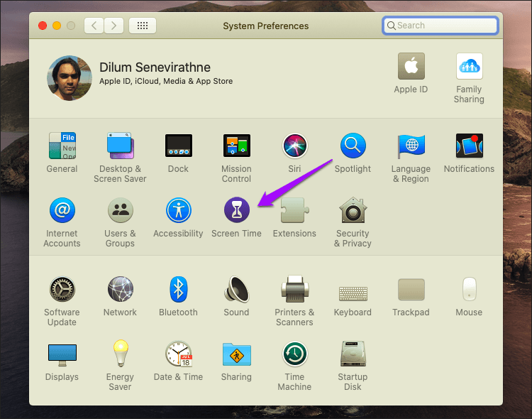Open Trackpad settings
Viewport: 532px width, 419px height.
(411, 289)
